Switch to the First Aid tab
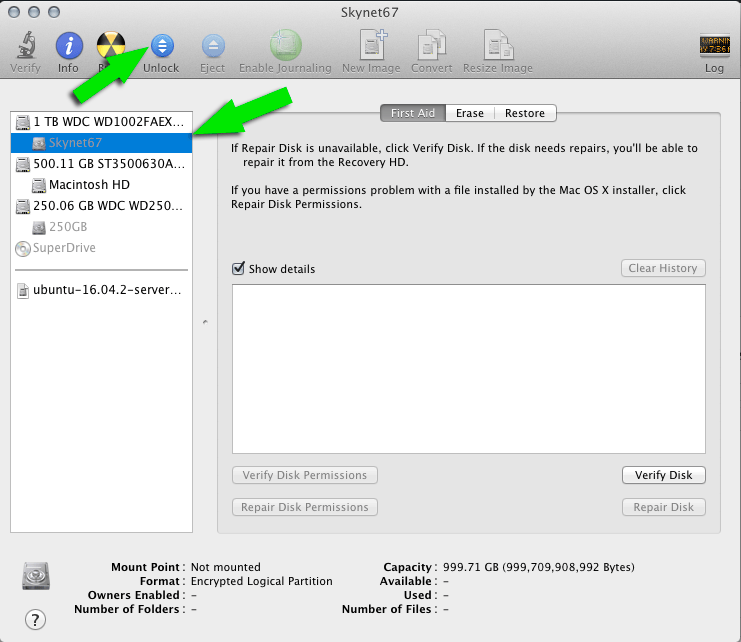Screen dimensions: 741x642 [413, 113]
